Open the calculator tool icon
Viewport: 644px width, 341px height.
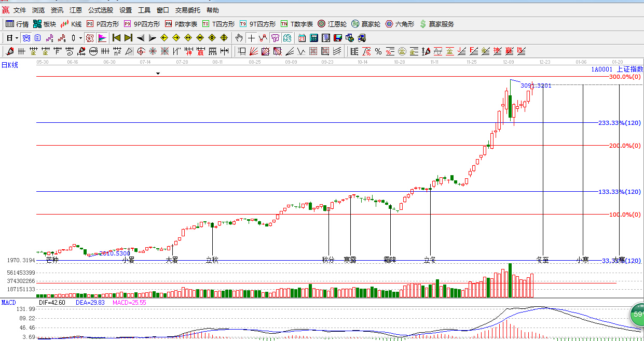(x=313, y=38)
